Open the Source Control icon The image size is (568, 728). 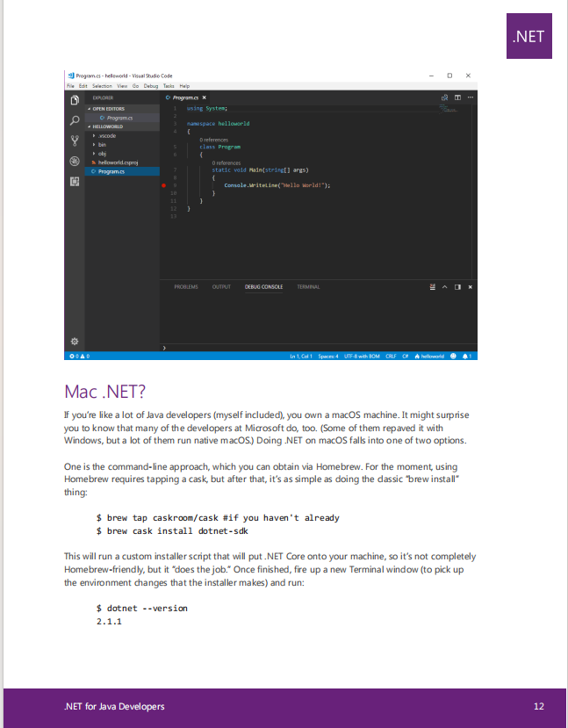[x=75, y=141]
